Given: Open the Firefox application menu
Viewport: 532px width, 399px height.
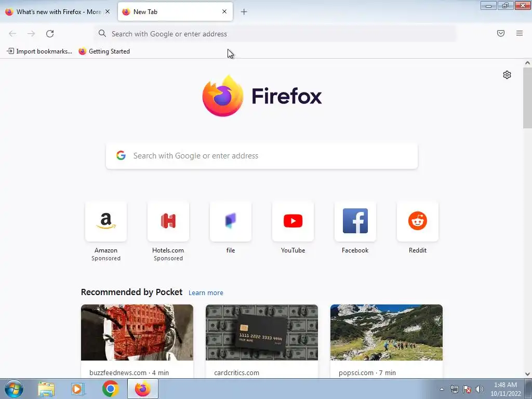Looking at the screenshot, I should 520,33.
